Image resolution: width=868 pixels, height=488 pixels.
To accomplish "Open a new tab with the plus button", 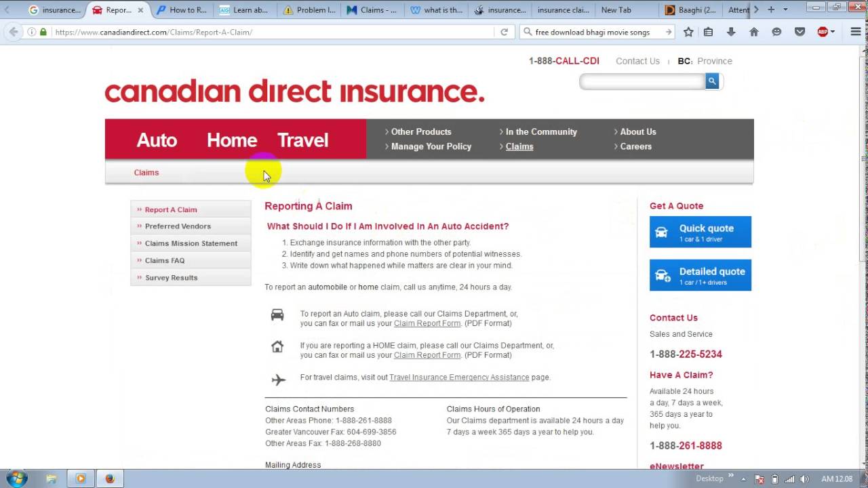I will point(771,9).
